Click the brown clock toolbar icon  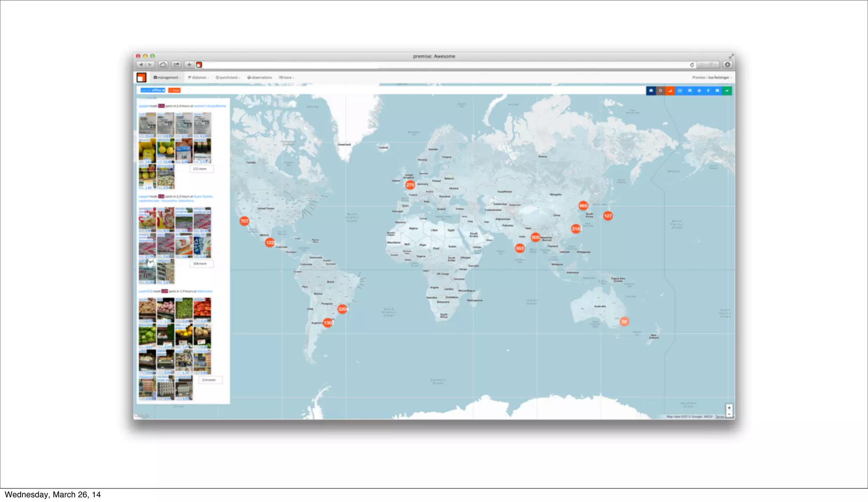[x=660, y=91]
